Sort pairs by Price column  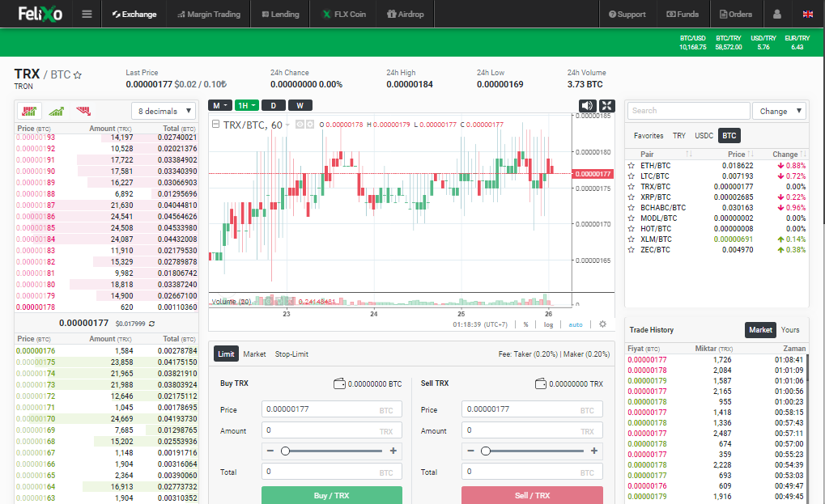[x=740, y=154]
